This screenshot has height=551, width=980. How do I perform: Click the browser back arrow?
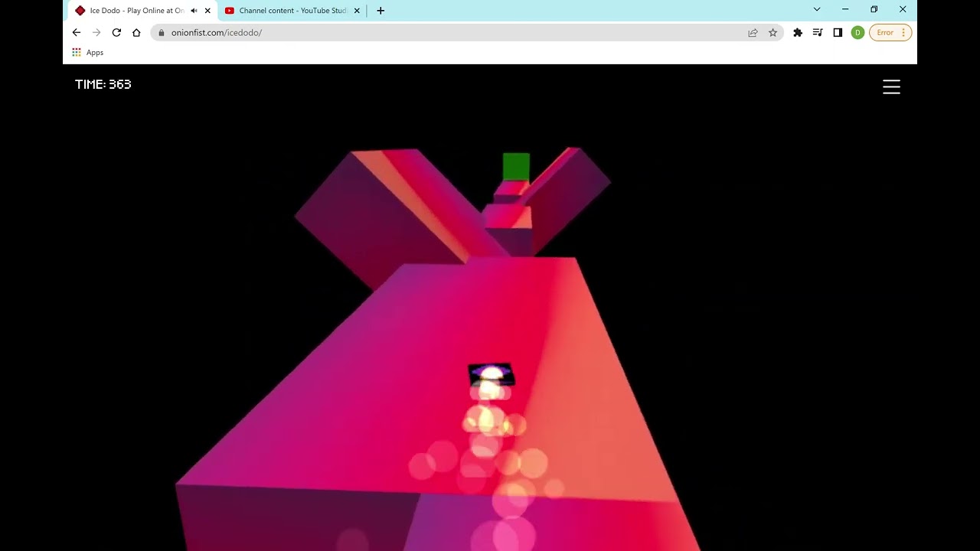click(77, 33)
